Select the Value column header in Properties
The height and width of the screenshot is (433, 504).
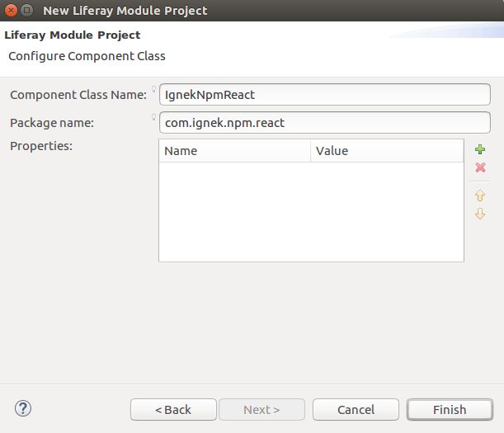[387, 151]
